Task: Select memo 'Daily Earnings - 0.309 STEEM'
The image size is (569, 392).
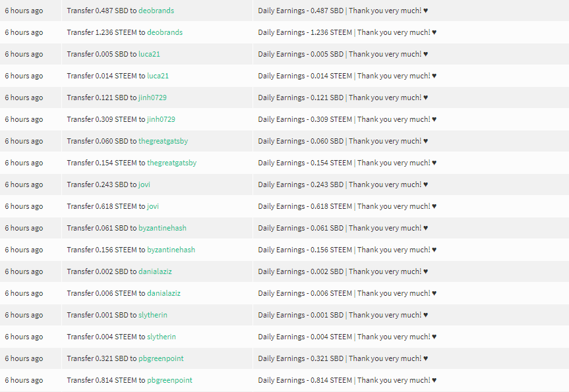Action: (x=305, y=119)
